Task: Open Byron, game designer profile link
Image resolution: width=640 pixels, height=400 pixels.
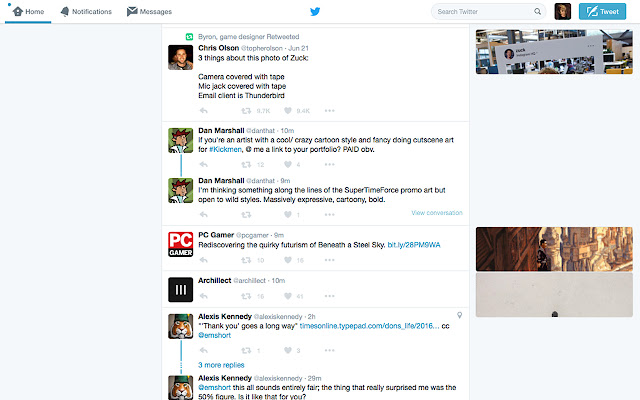Action: click(231, 37)
